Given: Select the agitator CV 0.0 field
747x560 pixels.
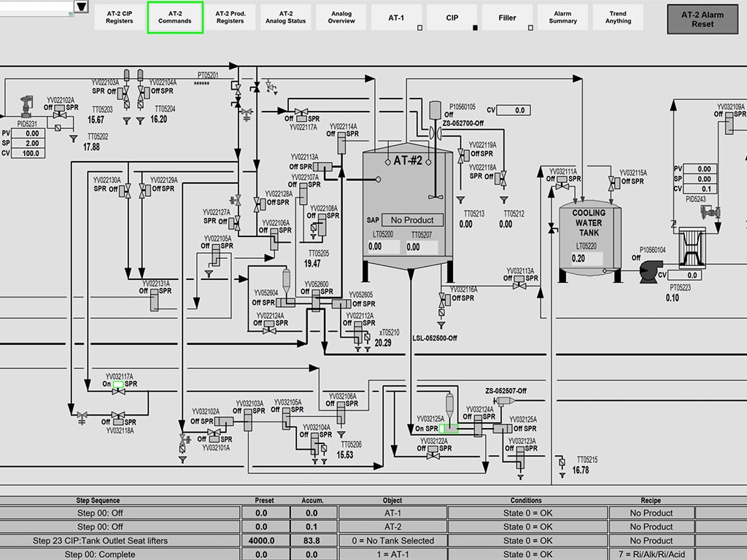Looking at the screenshot, I should pyautogui.click(x=514, y=111).
